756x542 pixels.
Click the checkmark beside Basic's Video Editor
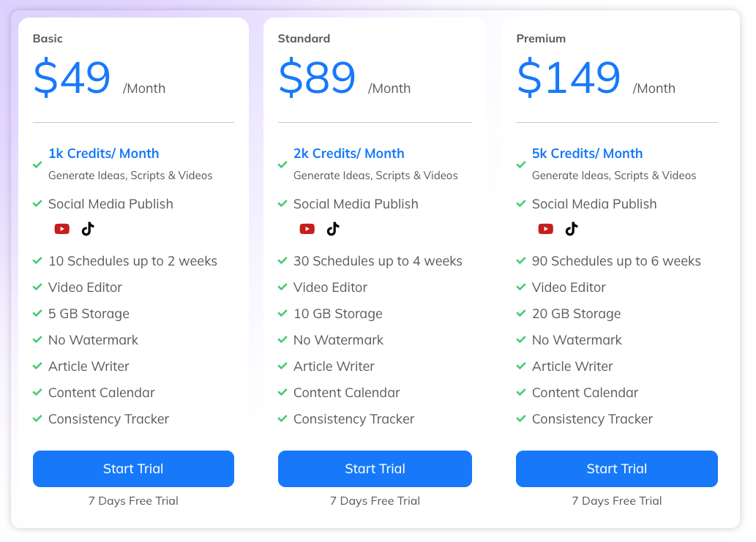37,287
